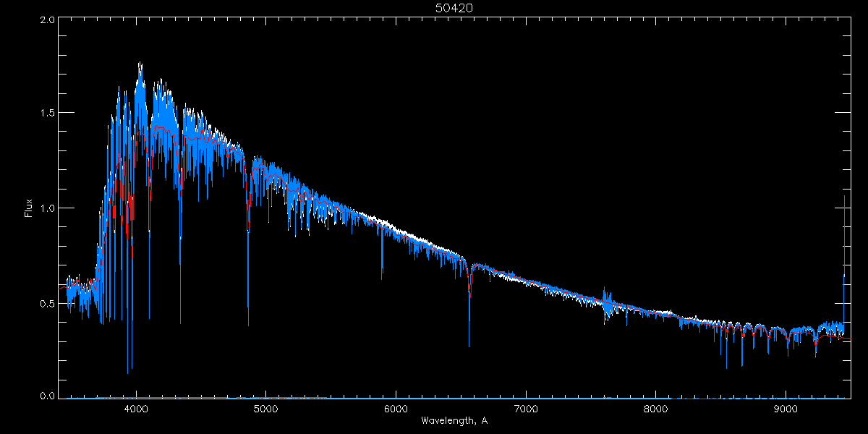
Task: Click the Flux axis label
Action: coord(29,208)
